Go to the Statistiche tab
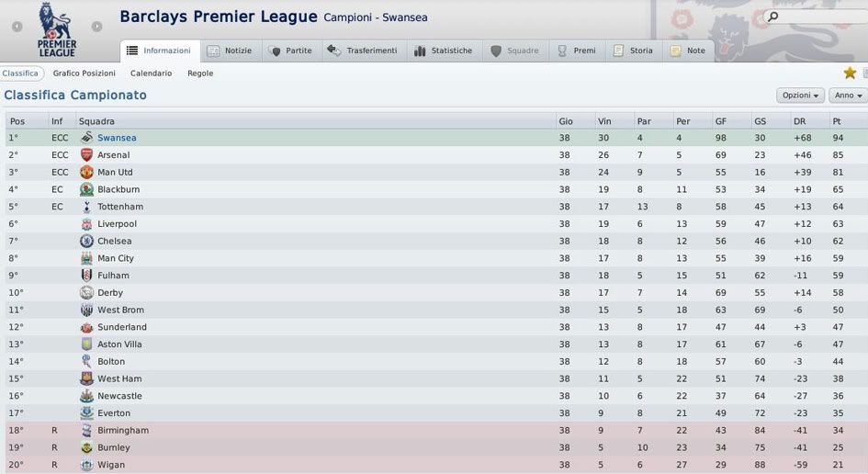 pos(443,51)
